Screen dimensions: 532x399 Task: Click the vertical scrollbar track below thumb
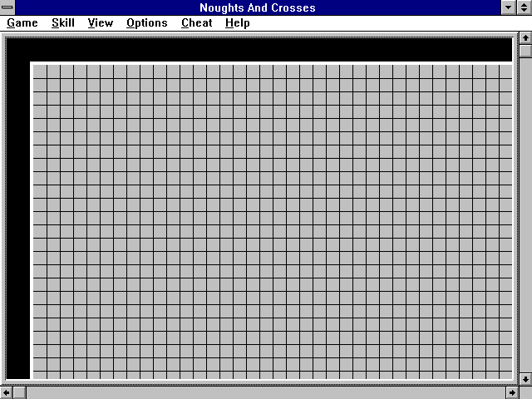point(525,215)
